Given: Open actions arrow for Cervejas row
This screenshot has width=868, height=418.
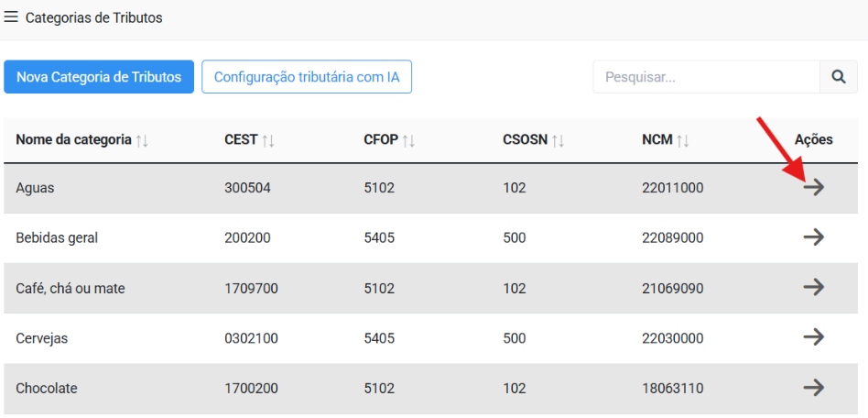Looking at the screenshot, I should [813, 337].
